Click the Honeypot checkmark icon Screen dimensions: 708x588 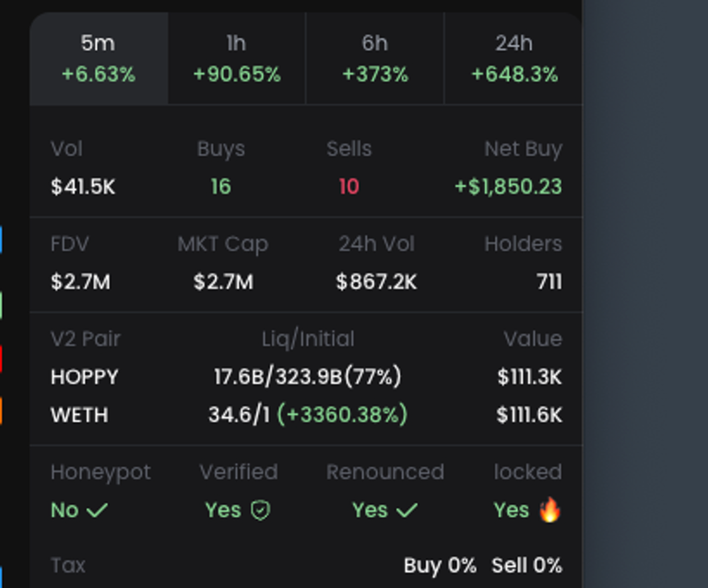point(98,510)
